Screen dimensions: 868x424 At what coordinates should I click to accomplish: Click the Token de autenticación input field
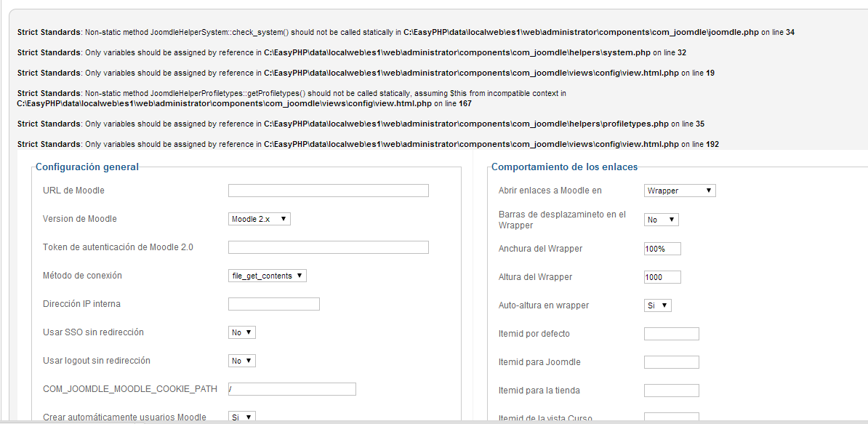point(328,247)
